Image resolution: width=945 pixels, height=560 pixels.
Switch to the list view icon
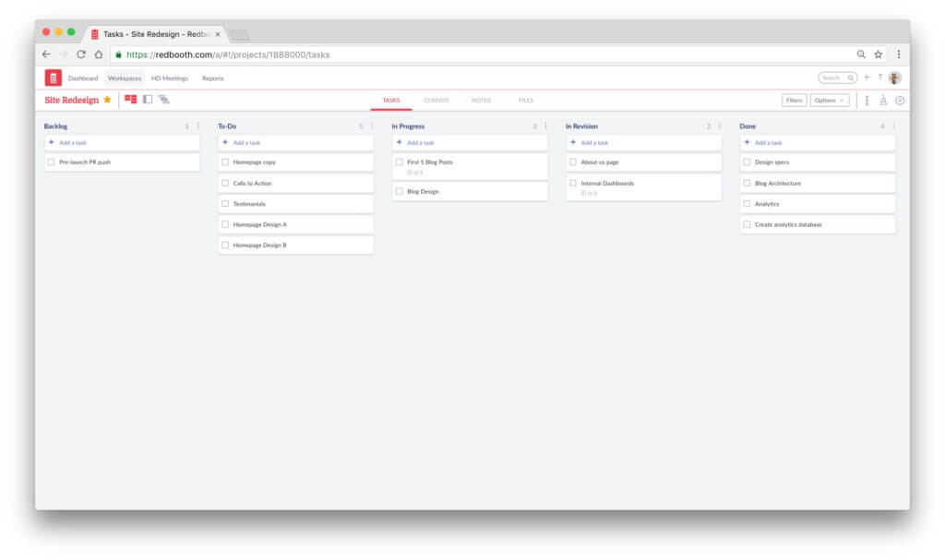pyautogui.click(x=150, y=100)
